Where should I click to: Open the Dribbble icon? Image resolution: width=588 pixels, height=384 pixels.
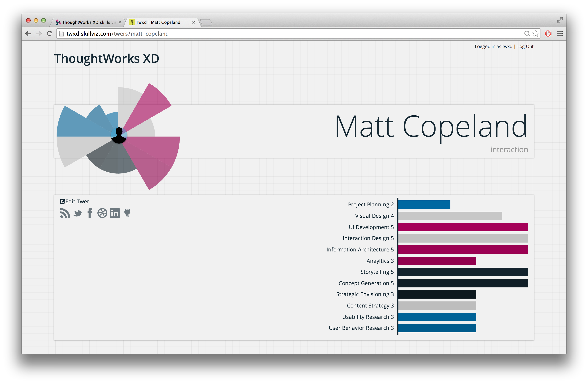click(102, 213)
